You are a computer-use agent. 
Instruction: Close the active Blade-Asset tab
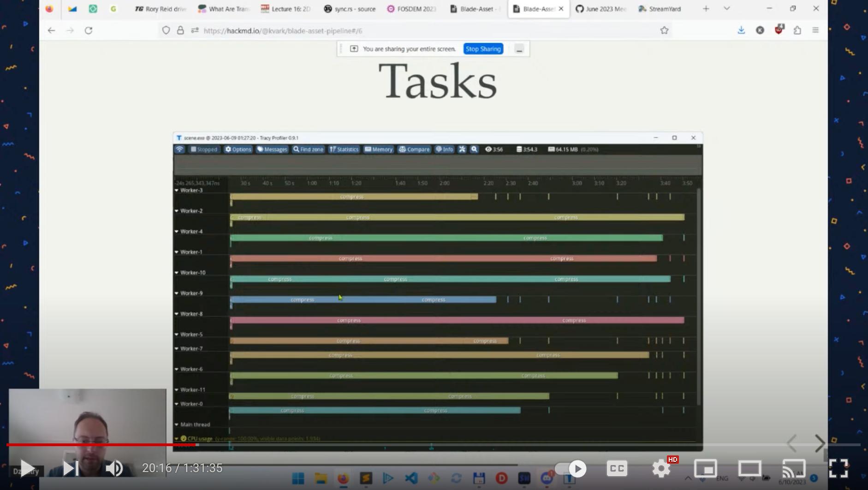(x=561, y=9)
